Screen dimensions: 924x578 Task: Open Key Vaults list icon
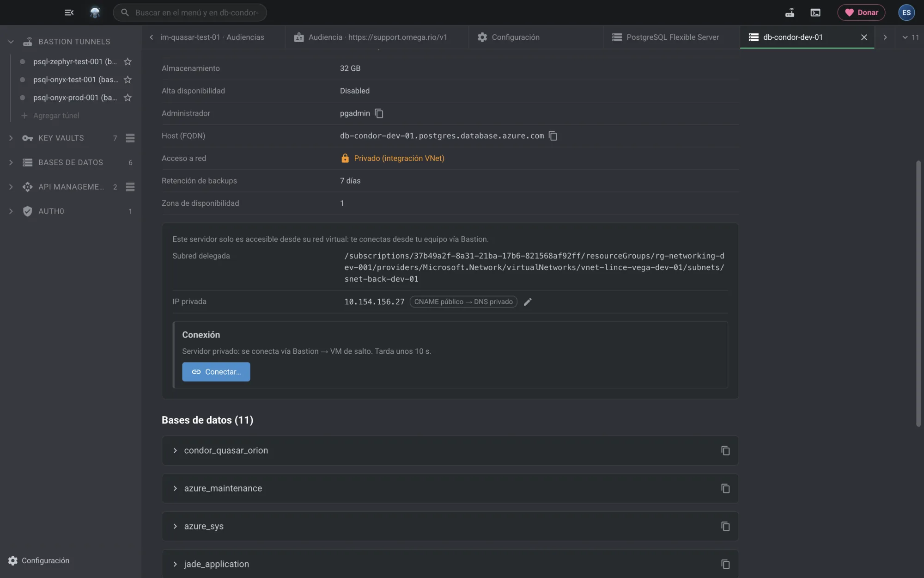[x=130, y=138]
